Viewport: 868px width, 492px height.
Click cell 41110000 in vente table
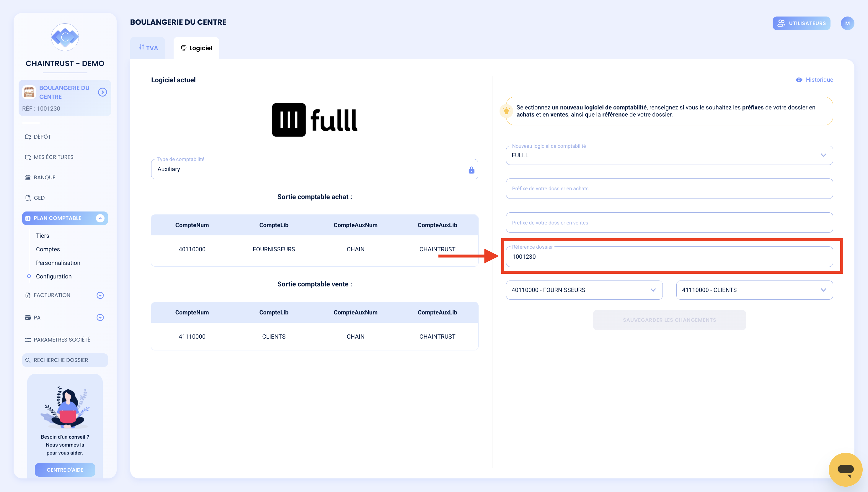point(192,337)
